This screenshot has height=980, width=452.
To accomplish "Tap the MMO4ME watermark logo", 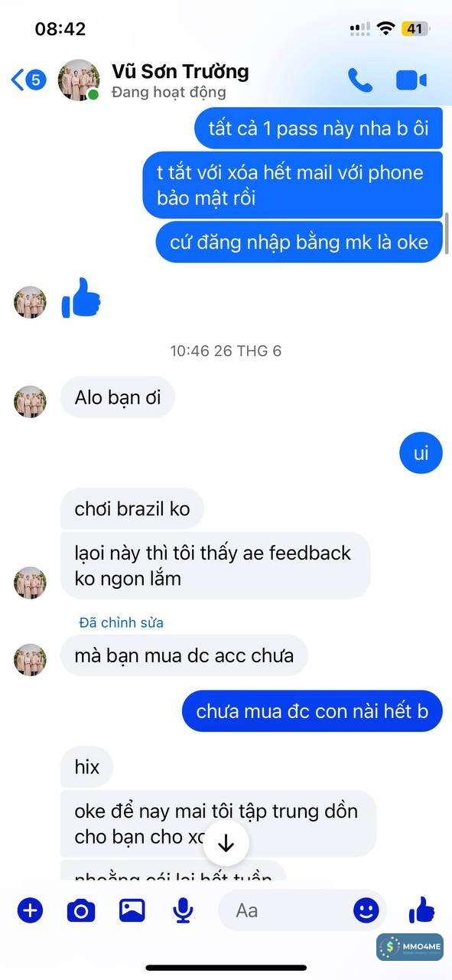I will pyautogui.click(x=410, y=947).
